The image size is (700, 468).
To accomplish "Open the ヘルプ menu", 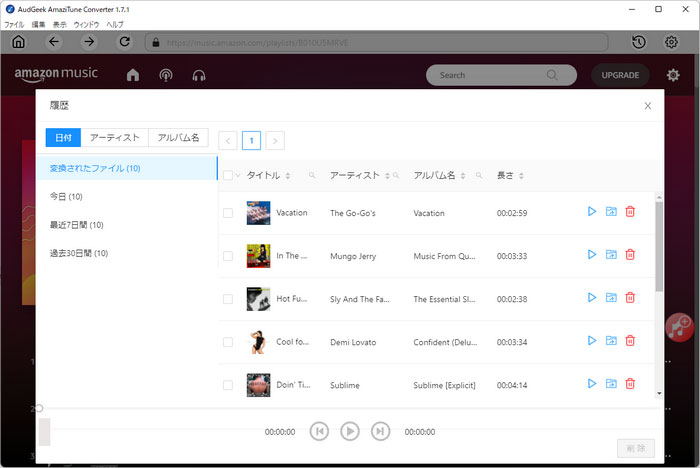I will pos(115,25).
